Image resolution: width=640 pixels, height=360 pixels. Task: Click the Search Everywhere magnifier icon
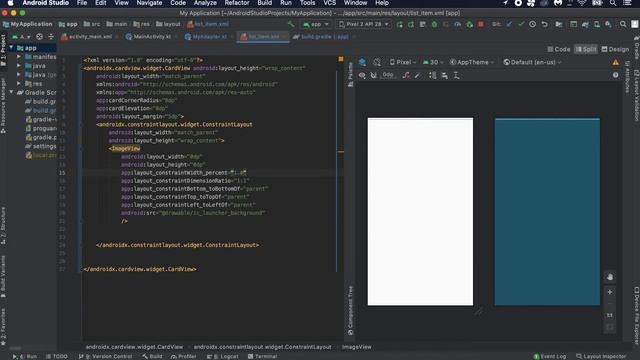click(x=623, y=24)
